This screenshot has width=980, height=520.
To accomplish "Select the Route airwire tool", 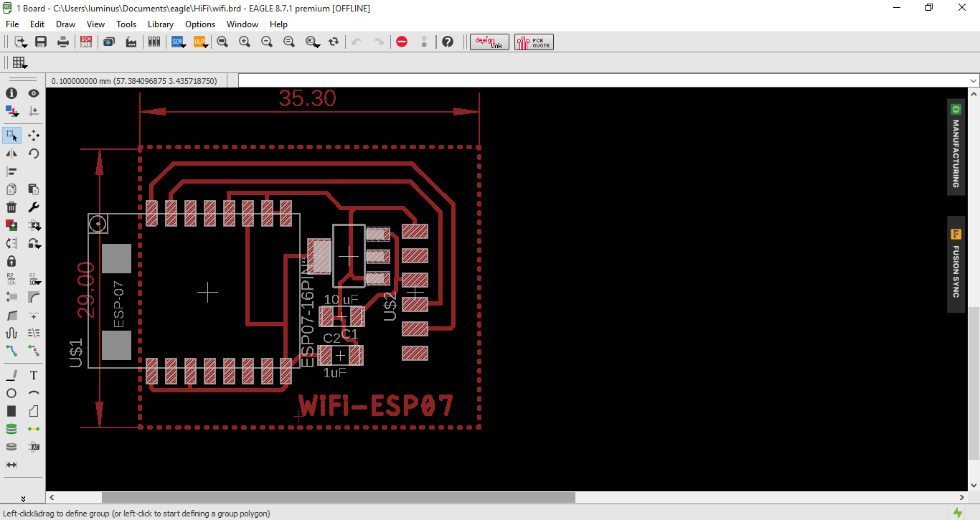I will coord(11,351).
